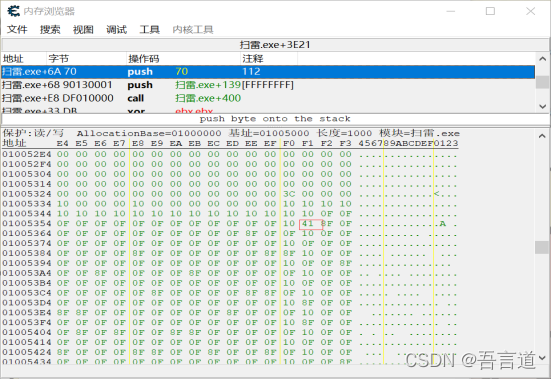
Task: Select the 扫雷.exe+3E21 address bar
Action: (275, 45)
